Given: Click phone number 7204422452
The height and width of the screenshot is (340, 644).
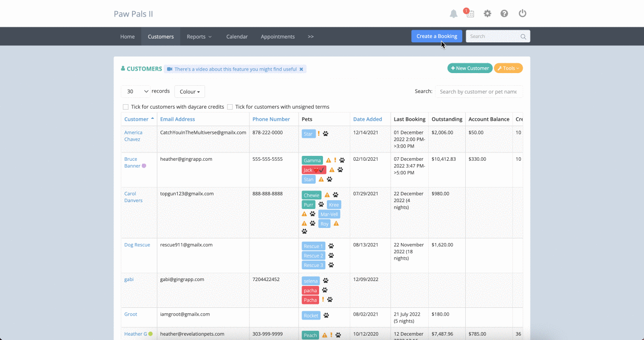Looking at the screenshot, I should (x=266, y=280).
